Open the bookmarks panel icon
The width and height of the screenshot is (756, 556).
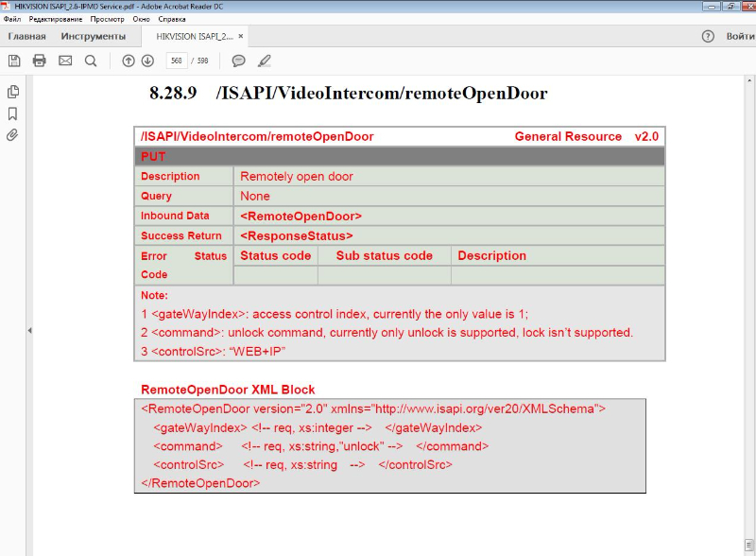tap(13, 113)
